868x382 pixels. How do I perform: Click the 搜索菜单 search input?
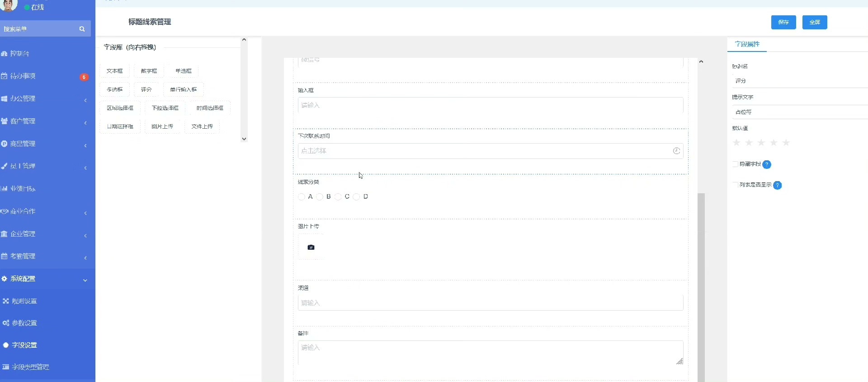point(45,29)
